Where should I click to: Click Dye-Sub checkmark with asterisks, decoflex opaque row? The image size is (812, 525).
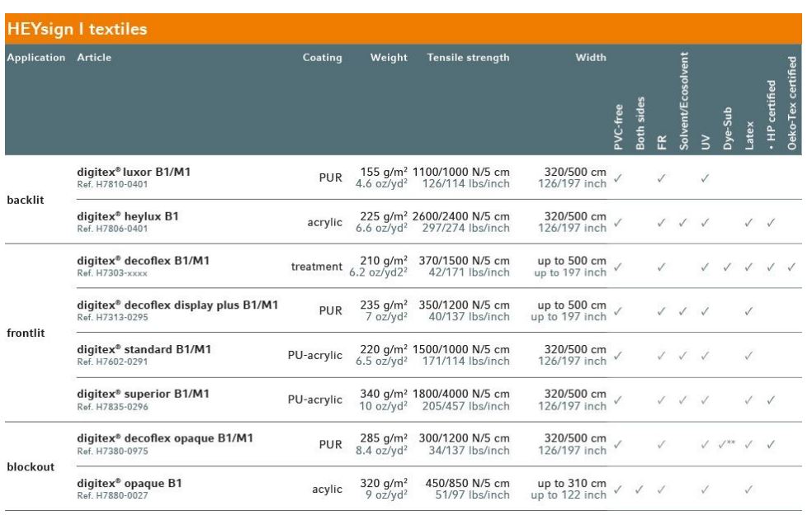click(x=727, y=444)
